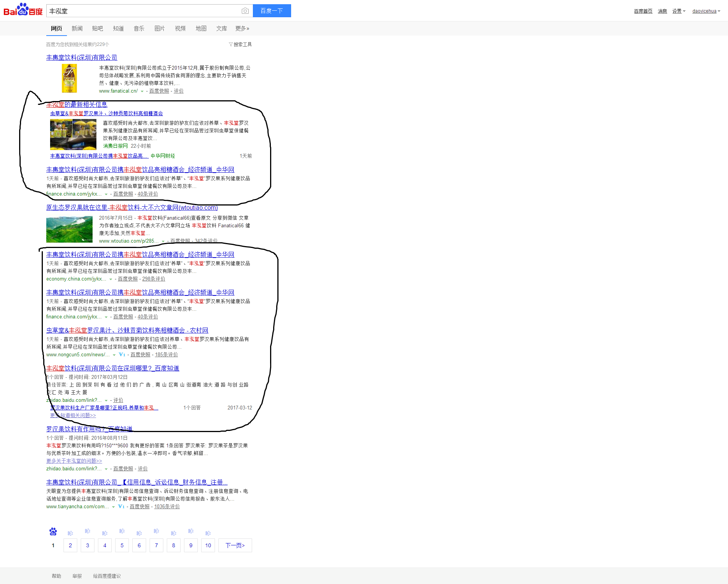Open the 举报 footer link
The height and width of the screenshot is (584, 728).
pos(77,576)
